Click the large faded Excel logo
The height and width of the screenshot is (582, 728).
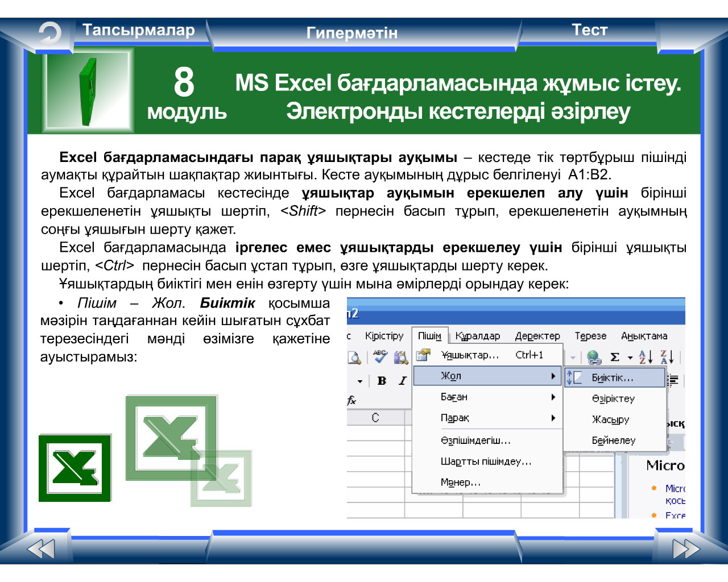(171, 438)
